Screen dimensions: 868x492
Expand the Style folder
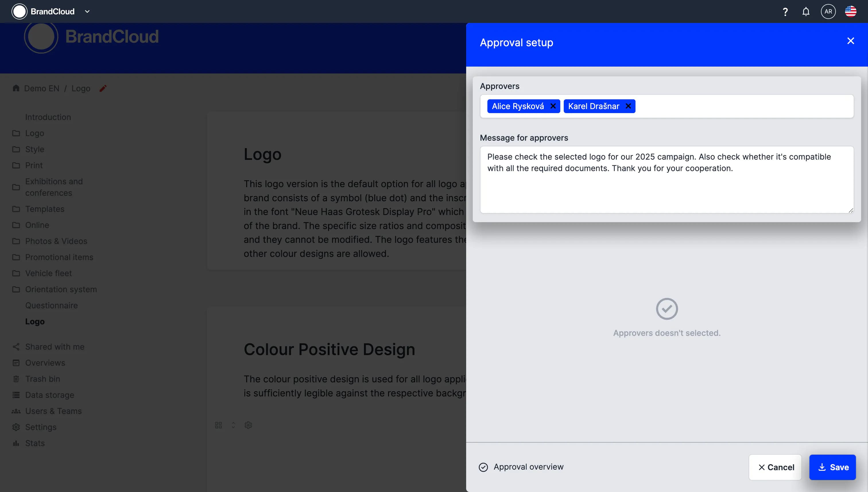(x=34, y=149)
